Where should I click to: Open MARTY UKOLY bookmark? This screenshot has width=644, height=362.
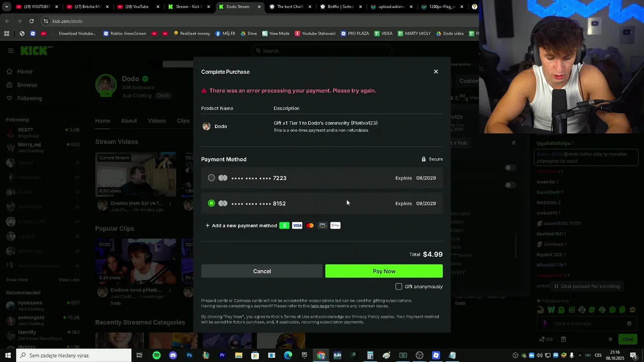tap(414, 34)
